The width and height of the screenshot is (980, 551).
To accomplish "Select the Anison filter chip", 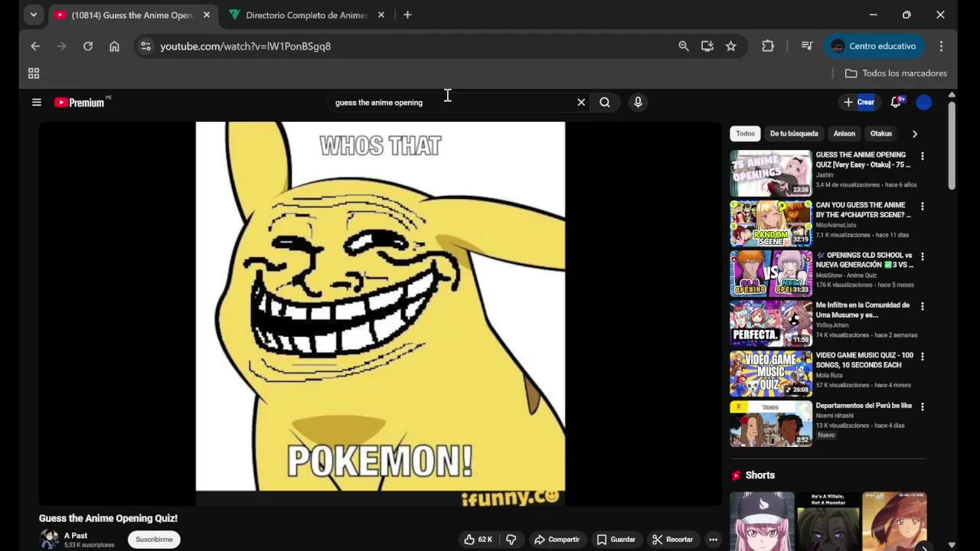I will (844, 133).
